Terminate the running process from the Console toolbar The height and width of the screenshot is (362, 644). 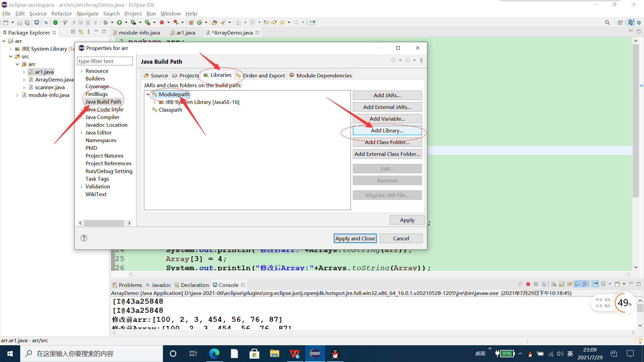click(528, 284)
